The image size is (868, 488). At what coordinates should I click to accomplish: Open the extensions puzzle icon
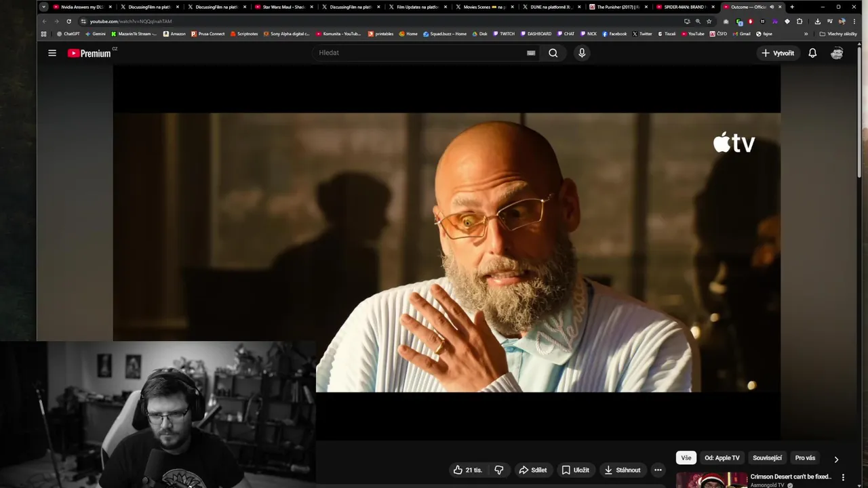800,21
